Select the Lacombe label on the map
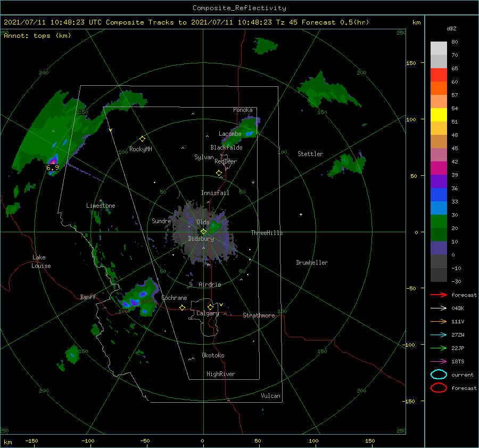The width and height of the screenshot is (479, 448). [230, 134]
